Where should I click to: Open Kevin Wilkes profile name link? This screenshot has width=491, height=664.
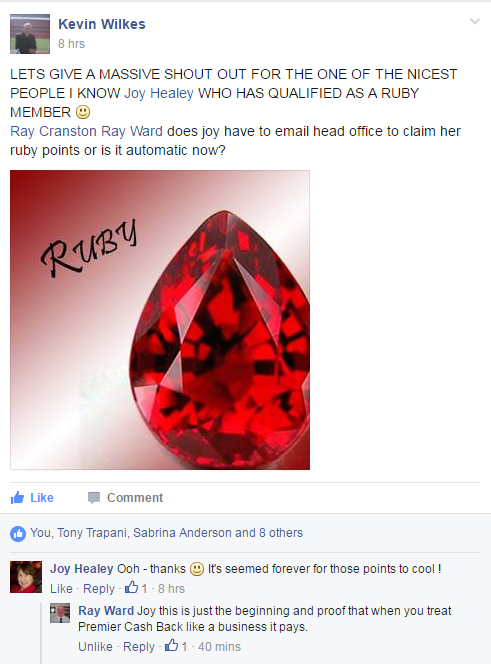point(102,24)
